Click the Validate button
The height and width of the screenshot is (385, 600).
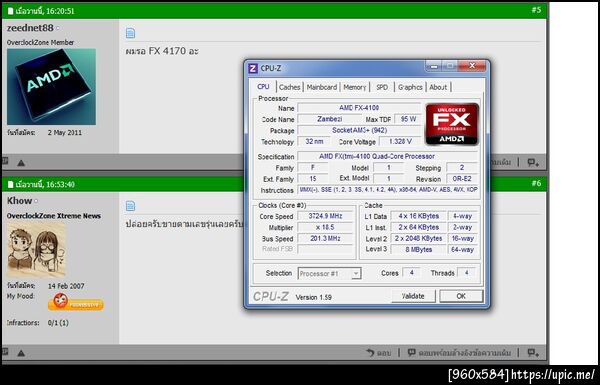tap(413, 296)
